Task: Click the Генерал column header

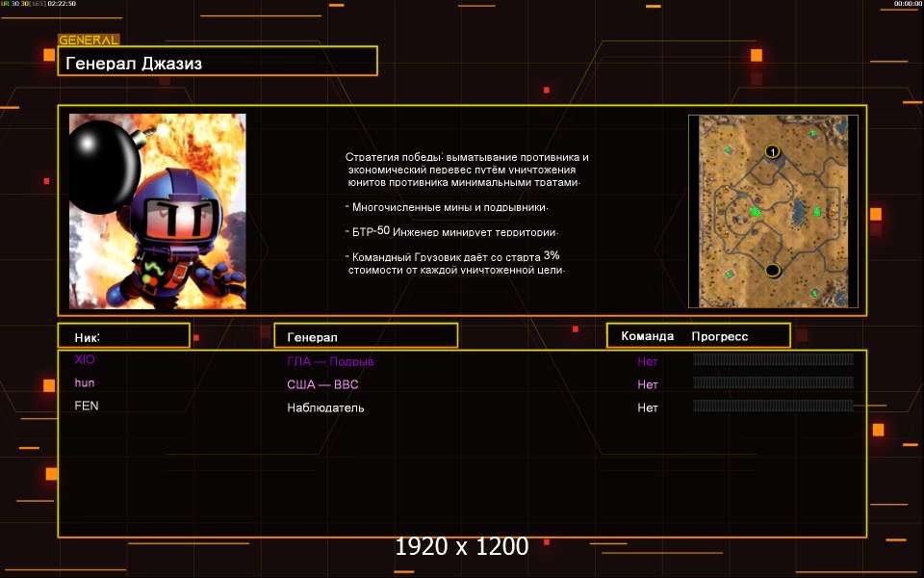Action: pyautogui.click(x=366, y=335)
